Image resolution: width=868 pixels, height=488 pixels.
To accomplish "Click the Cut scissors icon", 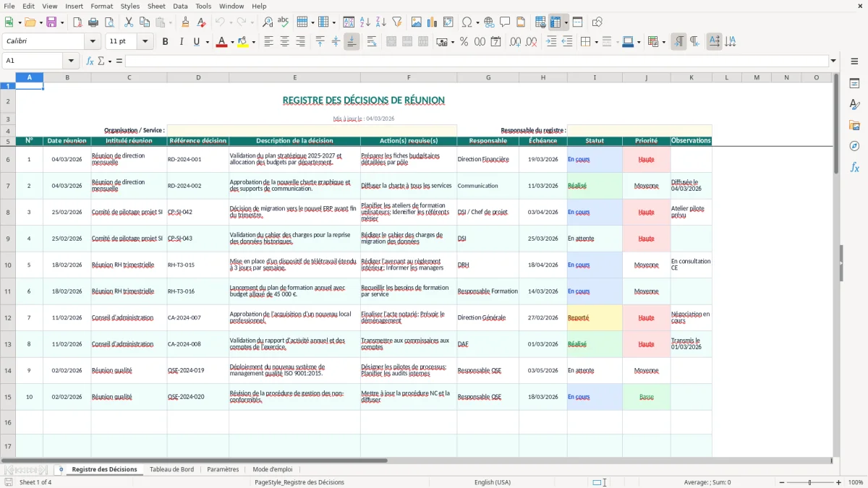I will tap(129, 22).
